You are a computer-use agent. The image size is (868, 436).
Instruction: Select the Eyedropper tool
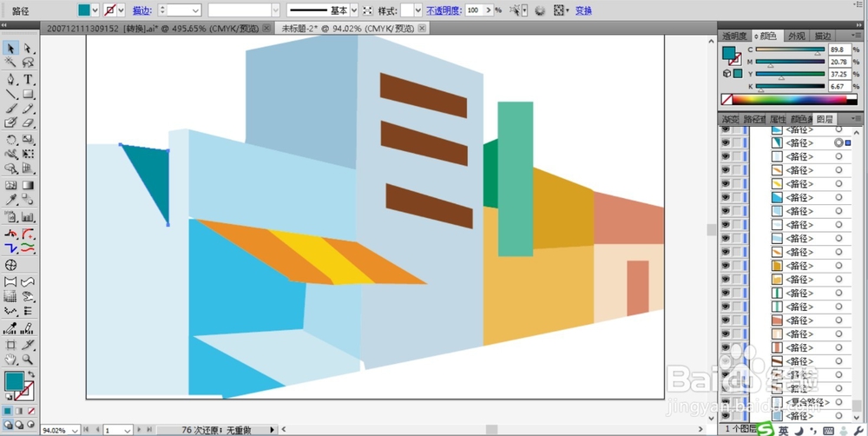point(10,200)
